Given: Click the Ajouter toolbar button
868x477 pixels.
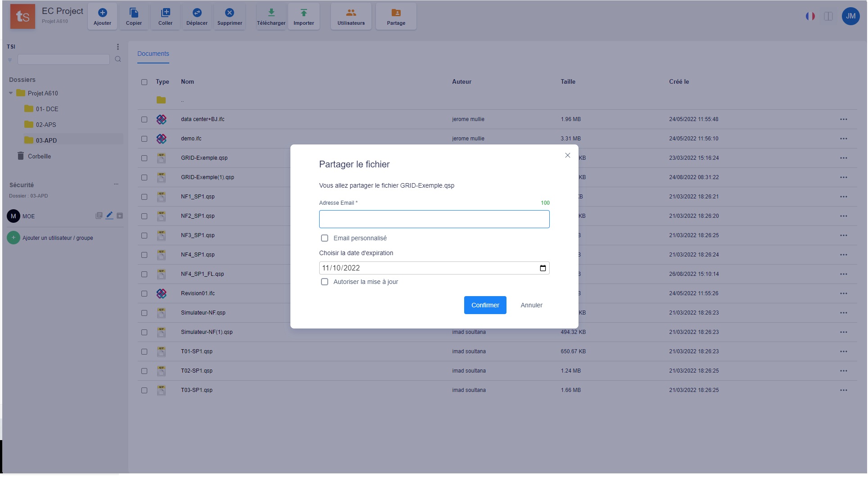Looking at the screenshot, I should coord(102,17).
